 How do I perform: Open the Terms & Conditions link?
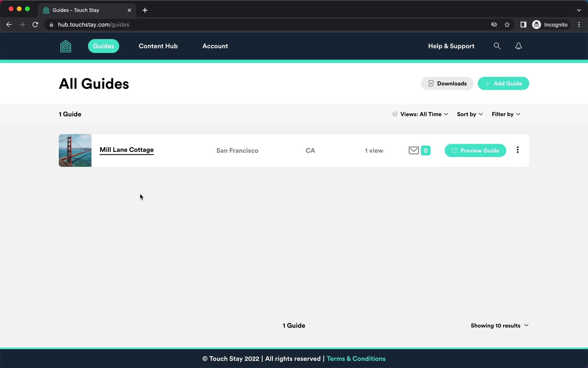pos(356,358)
